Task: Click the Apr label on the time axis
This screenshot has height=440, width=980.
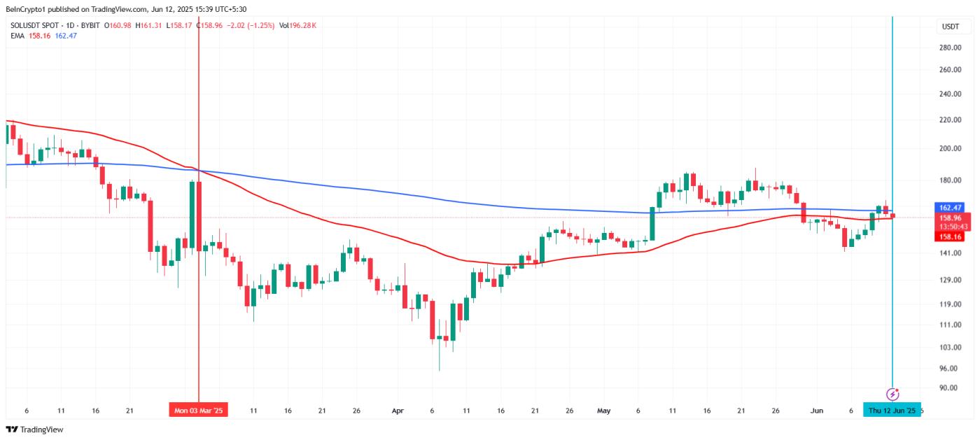Action: [x=398, y=411]
